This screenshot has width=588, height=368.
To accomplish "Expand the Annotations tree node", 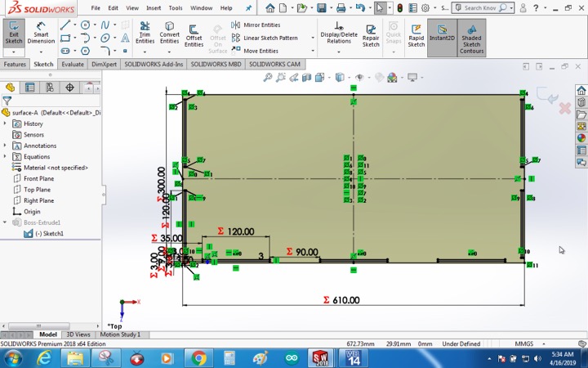I will pyautogui.click(x=5, y=146).
